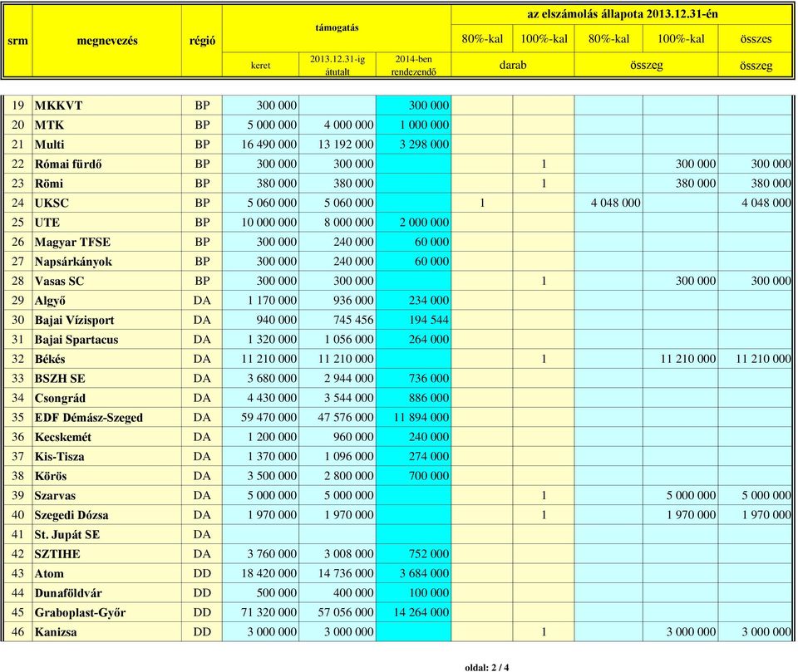798x672 pixels.
Task: Click 'Vasas SC' name cell
Action: point(107,281)
